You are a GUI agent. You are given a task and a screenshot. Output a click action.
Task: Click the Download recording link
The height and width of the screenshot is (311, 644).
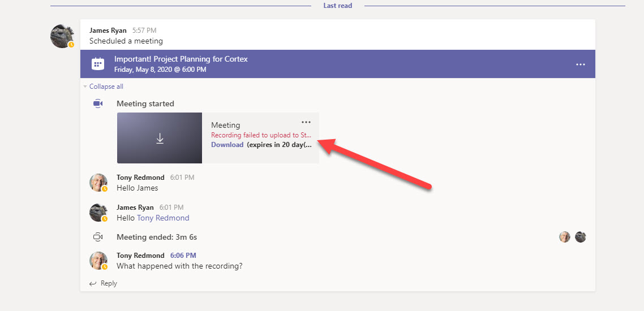[227, 144]
